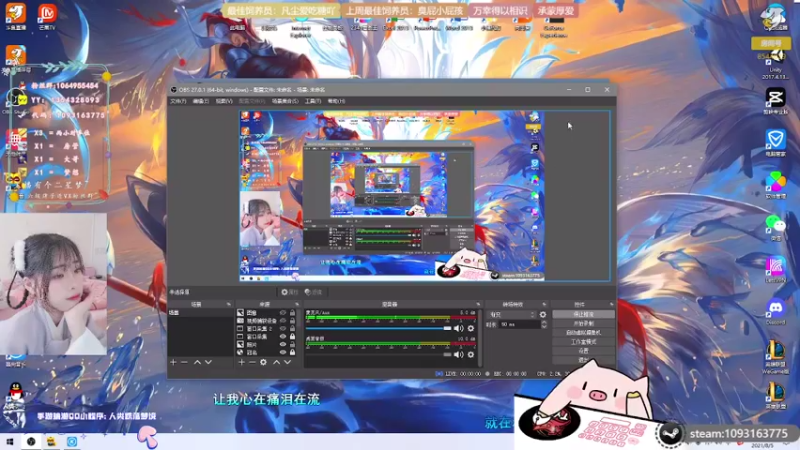The height and width of the screenshot is (450, 800).
Task: Toggle visibility of the 窗口采集 2 source
Action: point(283,329)
